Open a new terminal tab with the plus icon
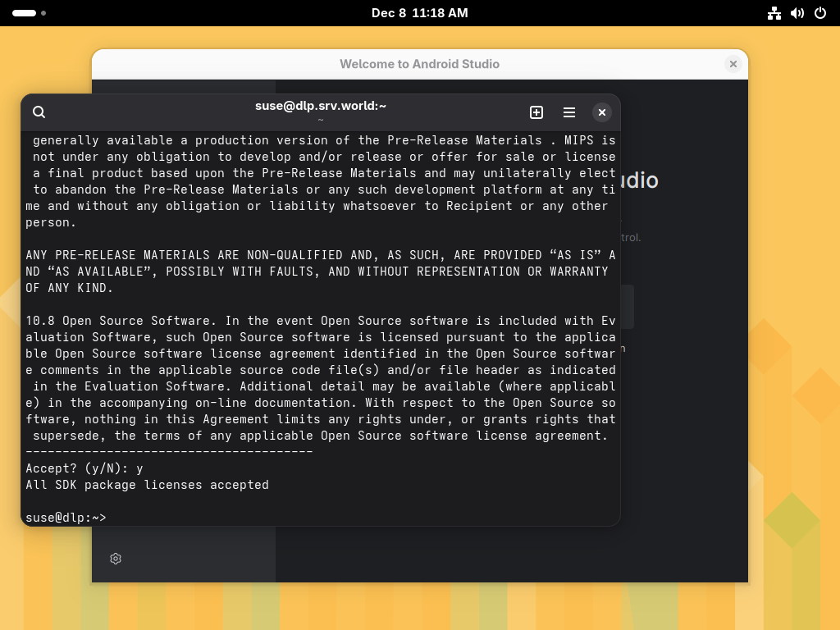The height and width of the screenshot is (630, 840). click(x=536, y=112)
